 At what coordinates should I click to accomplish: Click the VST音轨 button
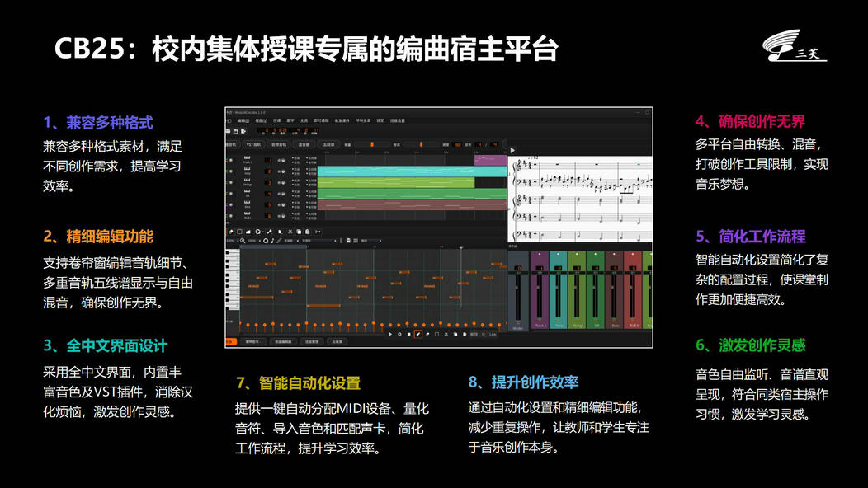(253, 144)
